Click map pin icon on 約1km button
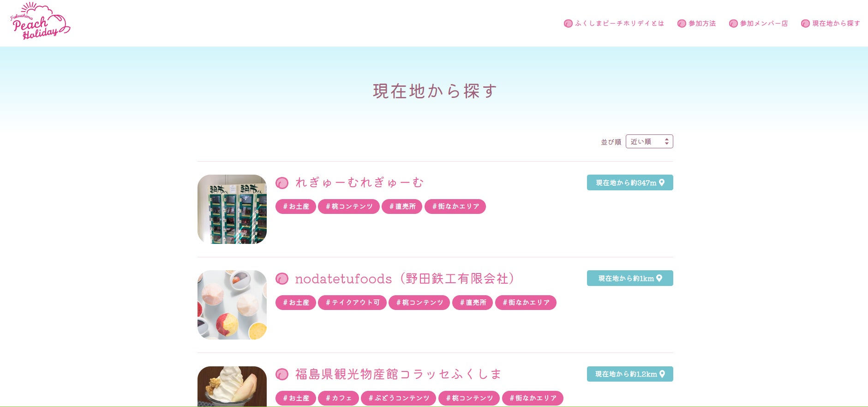 click(659, 278)
